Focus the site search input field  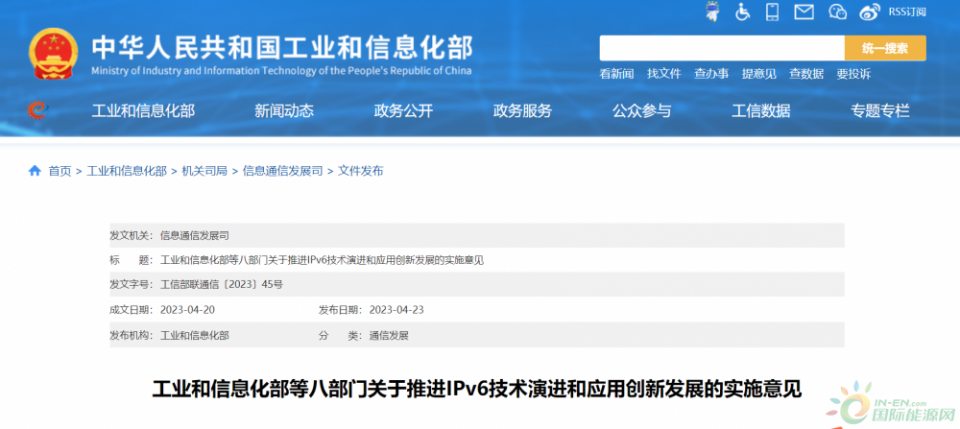[721, 48]
